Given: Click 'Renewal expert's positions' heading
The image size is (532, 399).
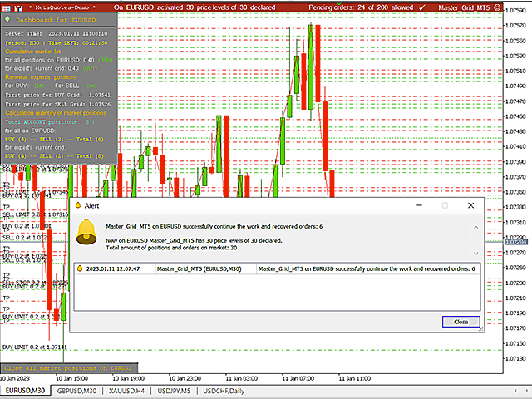Looking at the screenshot, I should (x=41, y=77).
